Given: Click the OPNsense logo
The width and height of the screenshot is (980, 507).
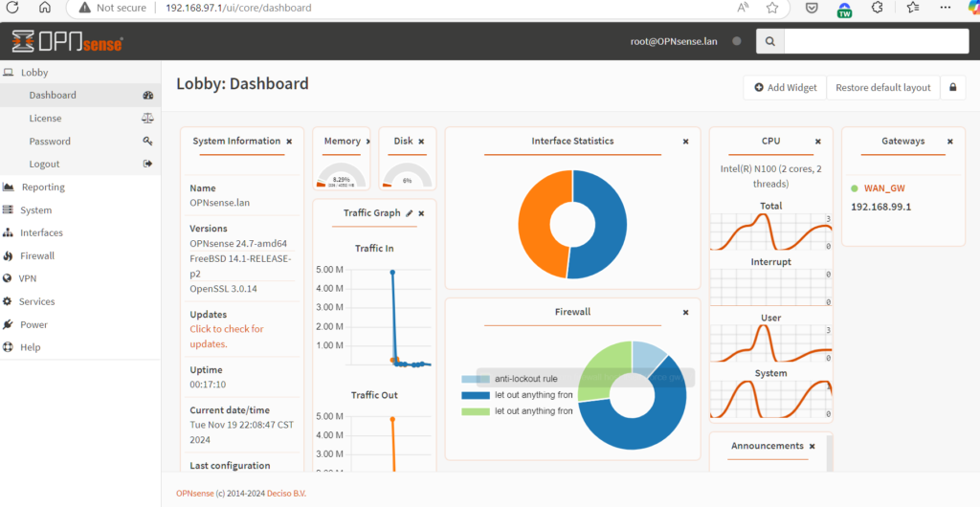Looking at the screenshot, I should click(x=67, y=42).
